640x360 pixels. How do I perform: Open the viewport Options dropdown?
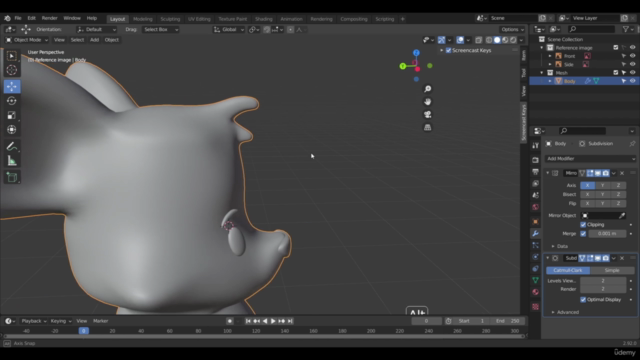point(512,29)
